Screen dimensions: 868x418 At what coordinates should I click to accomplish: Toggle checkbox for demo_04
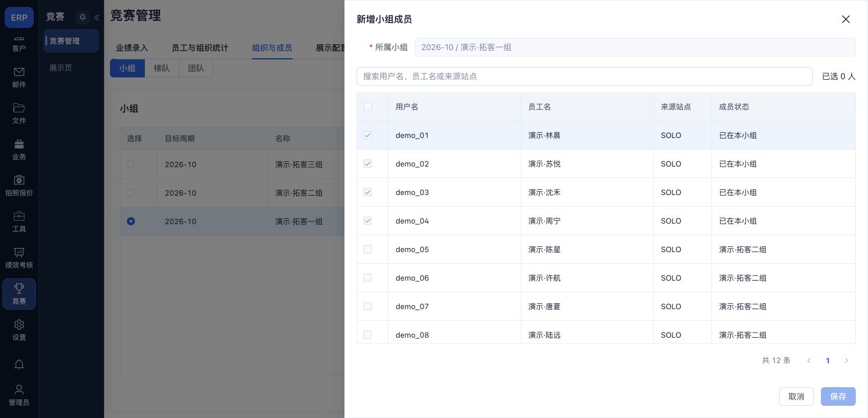point(368,221)
